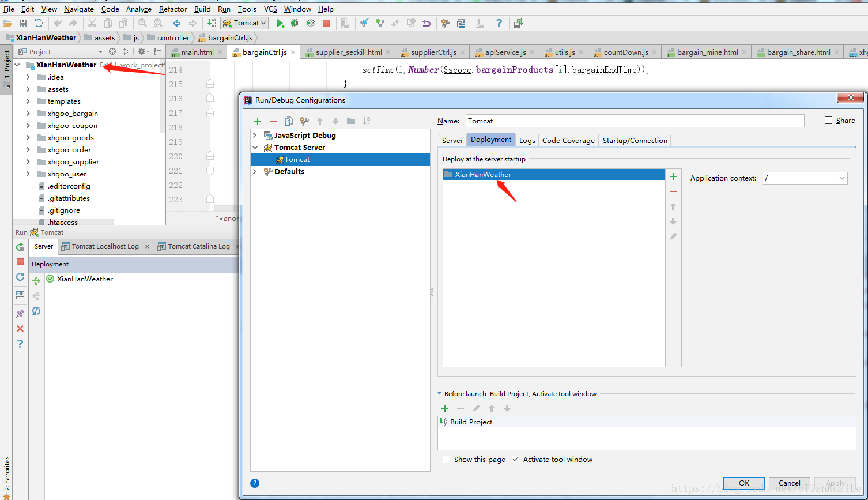The width and height of the screenshot is (868, 500).
Task: Switch to Logs tab in dialog
Action: point(527,140)
